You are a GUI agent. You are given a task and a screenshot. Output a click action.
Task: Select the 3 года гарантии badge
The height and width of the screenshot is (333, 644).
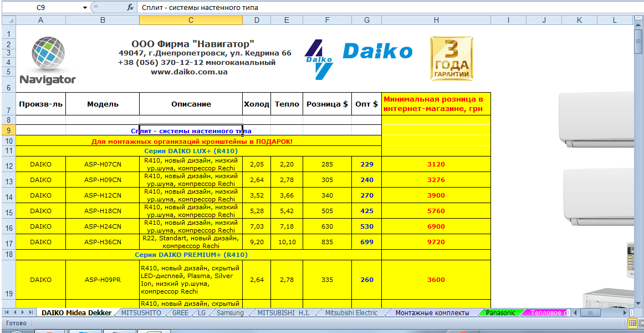pos(452,58)
